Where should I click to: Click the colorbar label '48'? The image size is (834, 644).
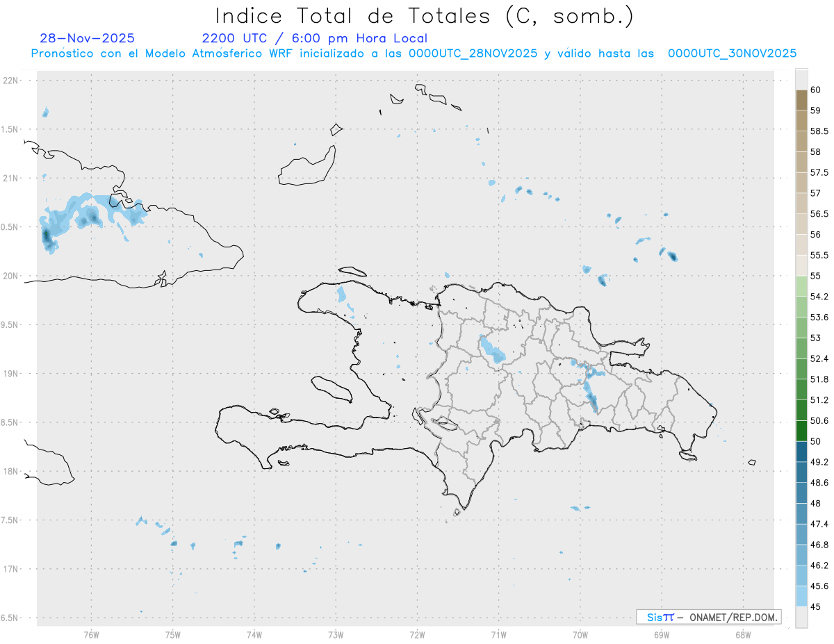tap(816, 503)
